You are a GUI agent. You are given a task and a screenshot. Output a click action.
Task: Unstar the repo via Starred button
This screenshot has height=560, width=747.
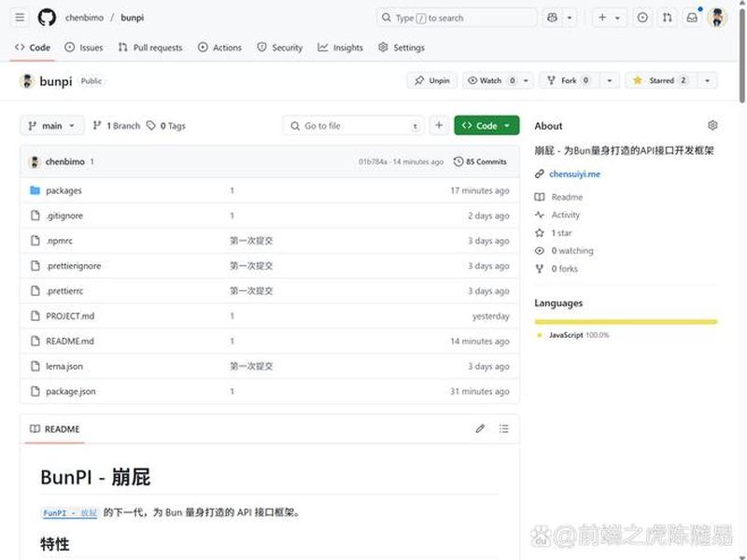pos(661,80)
